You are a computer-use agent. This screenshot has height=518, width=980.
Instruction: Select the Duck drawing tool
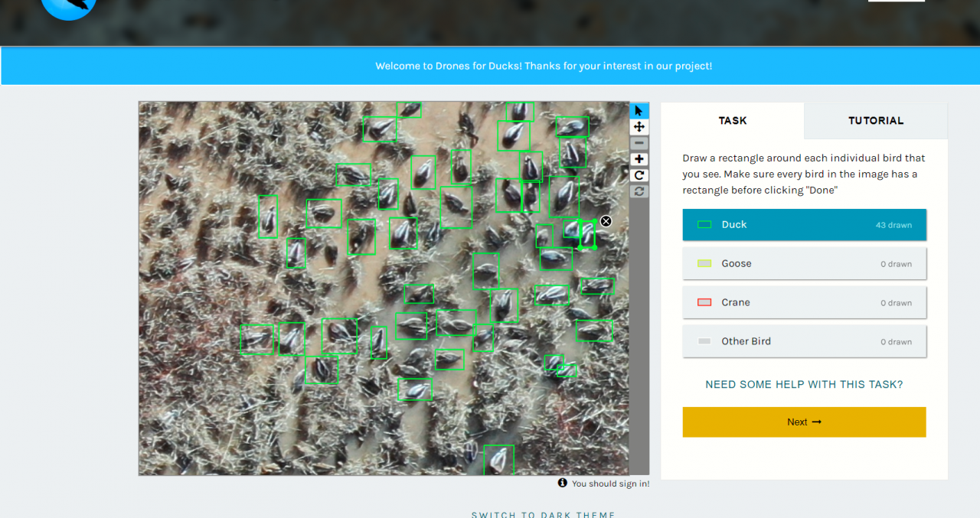coord(805,225)
